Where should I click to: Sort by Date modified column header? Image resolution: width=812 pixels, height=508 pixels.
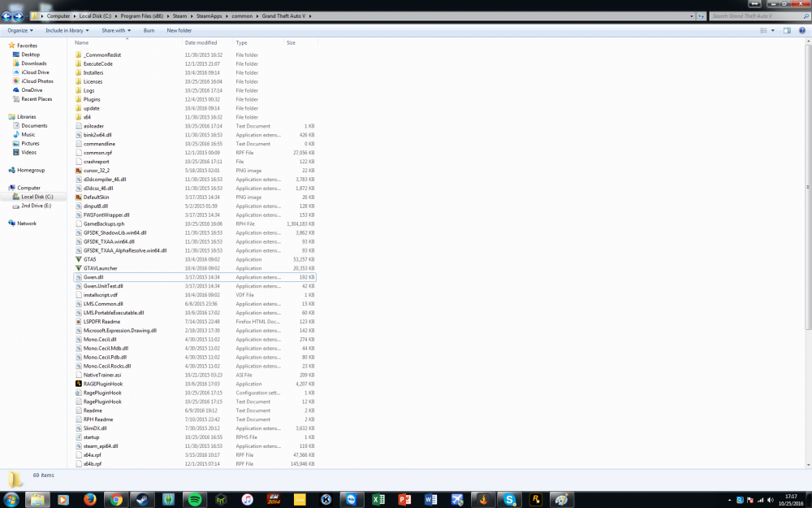click(201, 42)
